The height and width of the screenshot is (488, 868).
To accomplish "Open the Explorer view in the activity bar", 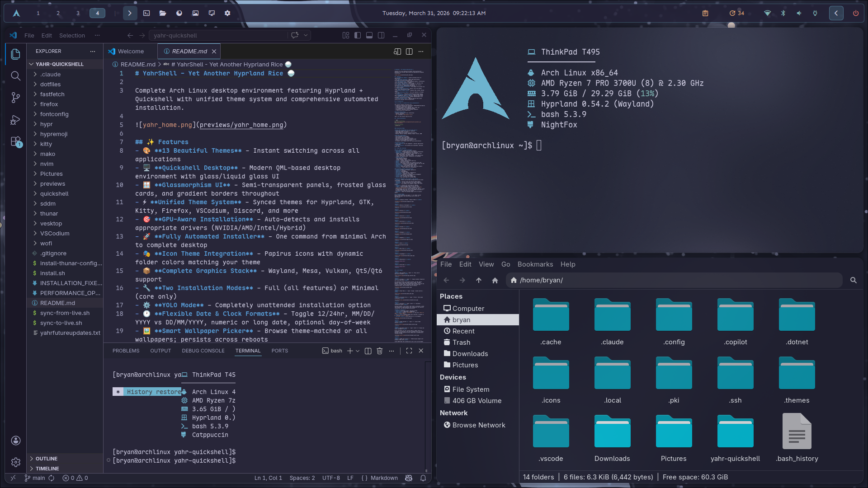I will tap(15, 54).
